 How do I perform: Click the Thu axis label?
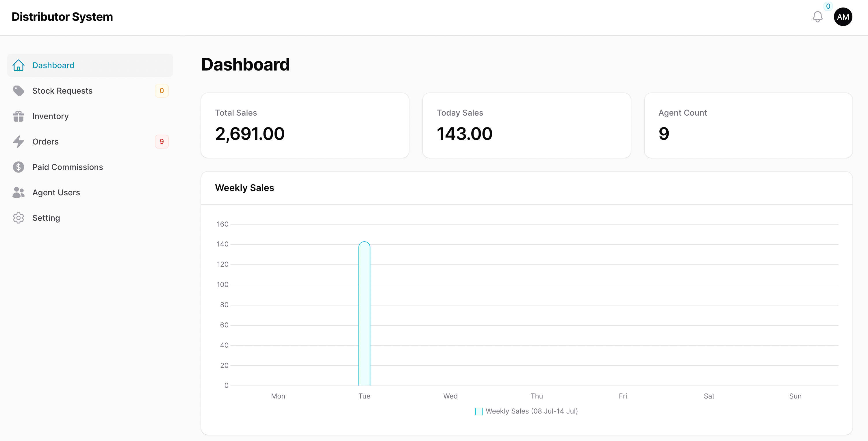point(537,396)
